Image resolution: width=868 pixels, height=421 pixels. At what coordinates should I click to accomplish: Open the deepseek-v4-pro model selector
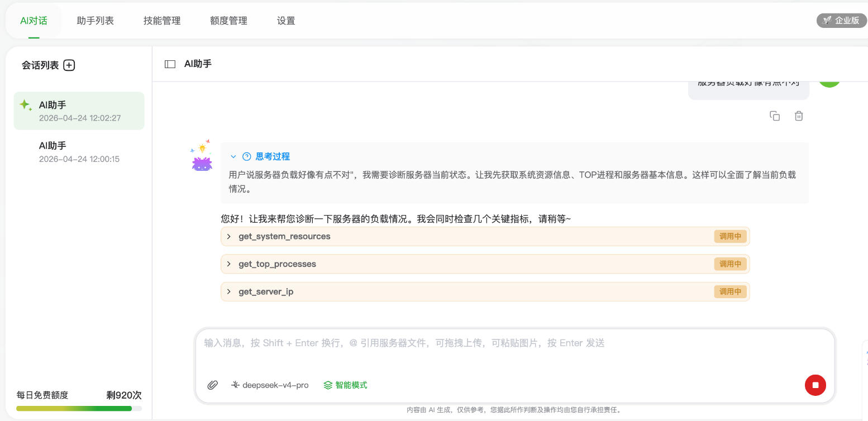(270, 385)
